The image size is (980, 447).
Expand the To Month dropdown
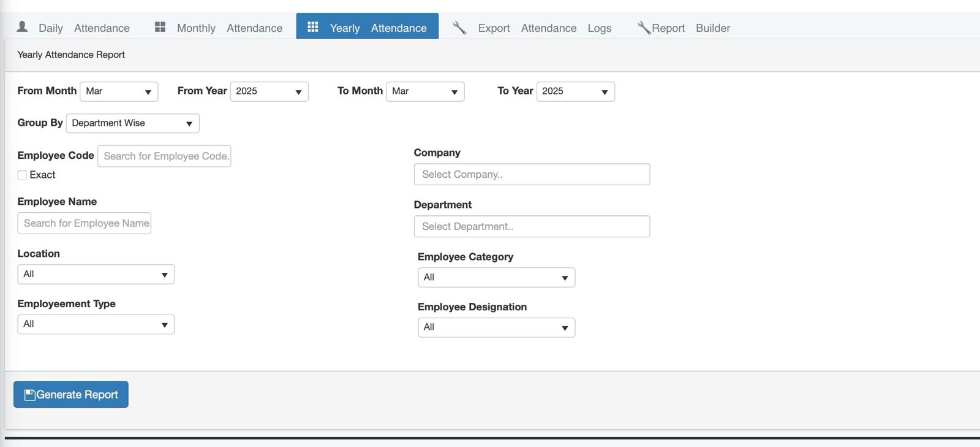(x=425, y=91)
